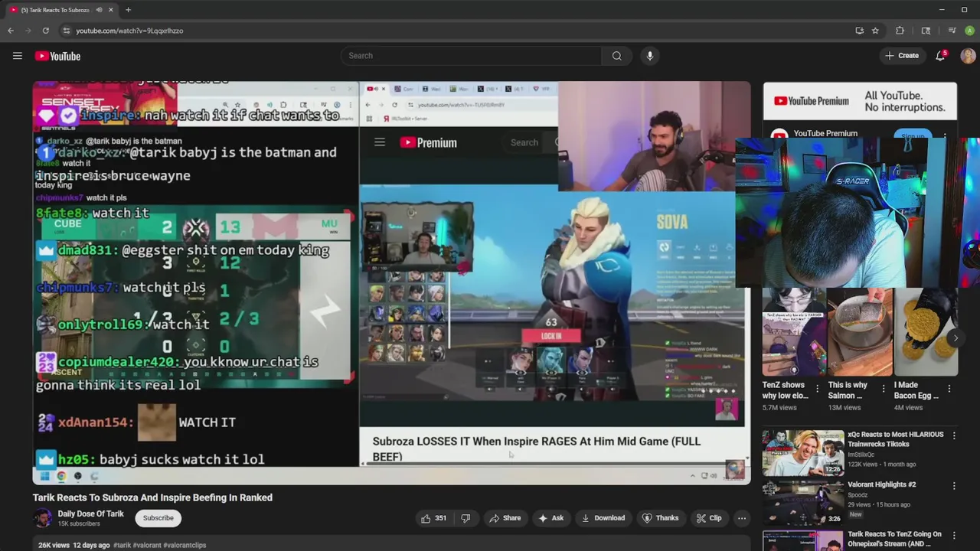
Task: Open the YouTube guide hamburger menu
Action: pyautogui.click(x=17, y=56)
